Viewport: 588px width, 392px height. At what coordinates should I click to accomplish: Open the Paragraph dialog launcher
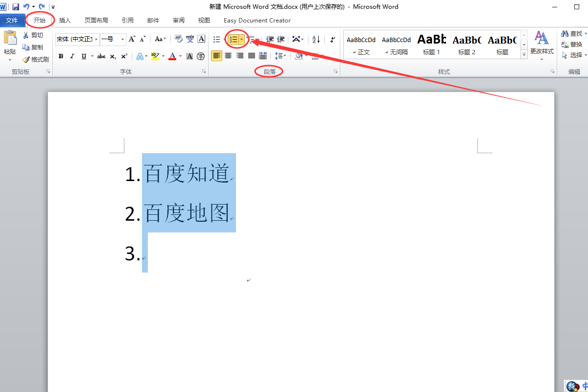pos(335,72)
